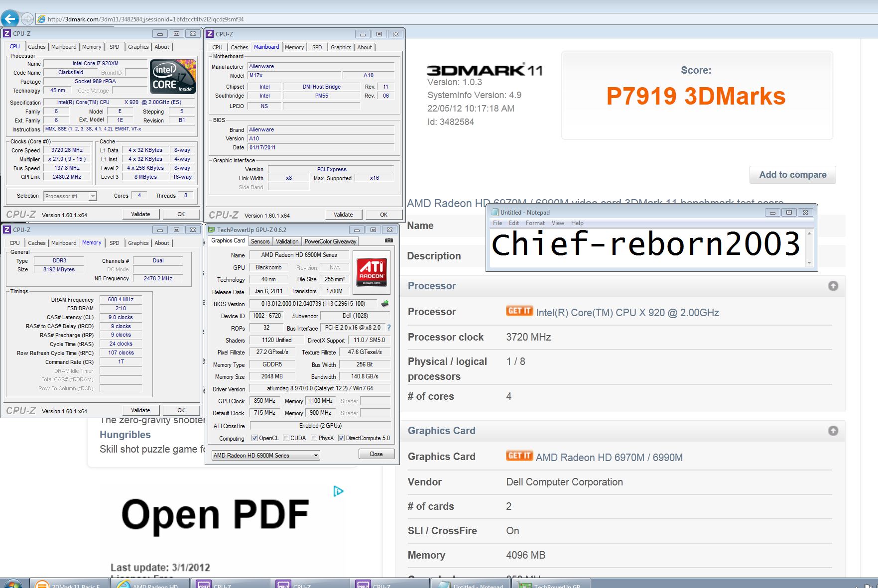Go back with the browser back arrow
Image resolution: width=878 pixels, height=588 pixels.
pos(10,19)
